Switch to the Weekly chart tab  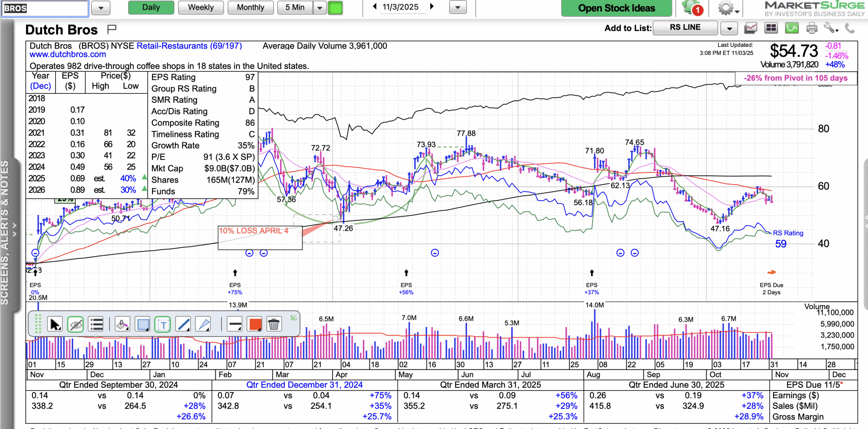pyautogui.click(x=201, y=7)
